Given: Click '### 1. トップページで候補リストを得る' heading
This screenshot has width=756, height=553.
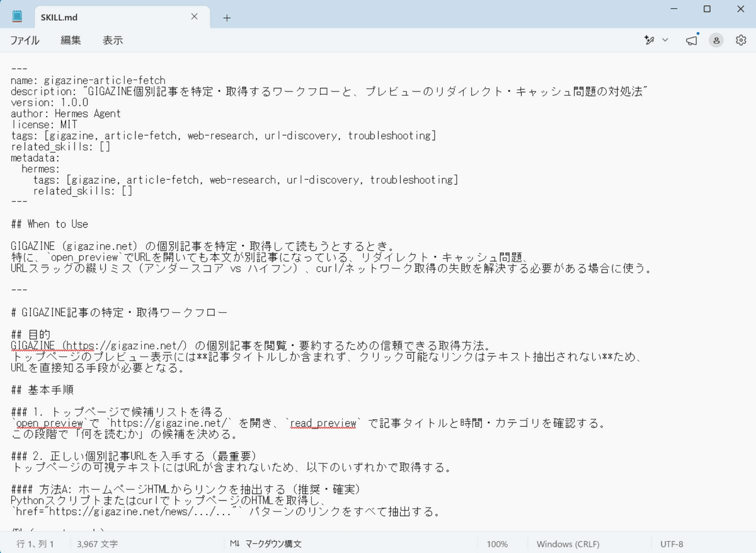Looking at the screenshot, I should pos(117,412).
